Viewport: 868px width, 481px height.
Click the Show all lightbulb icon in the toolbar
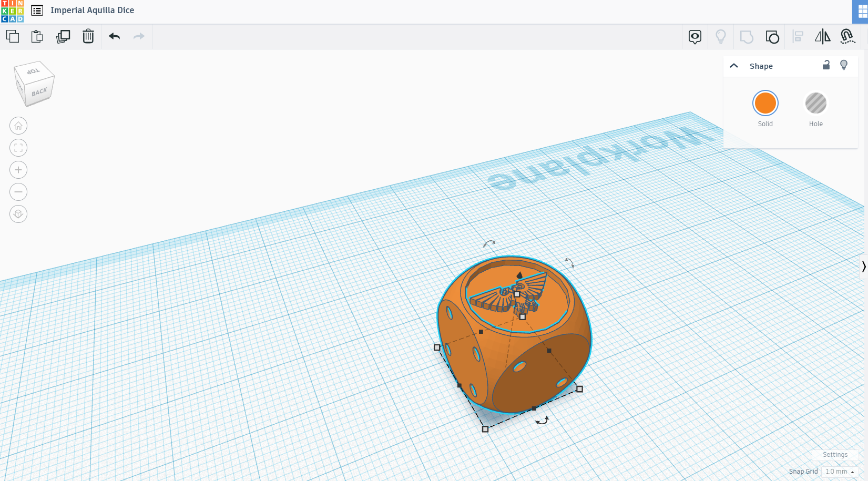point(721,36)
